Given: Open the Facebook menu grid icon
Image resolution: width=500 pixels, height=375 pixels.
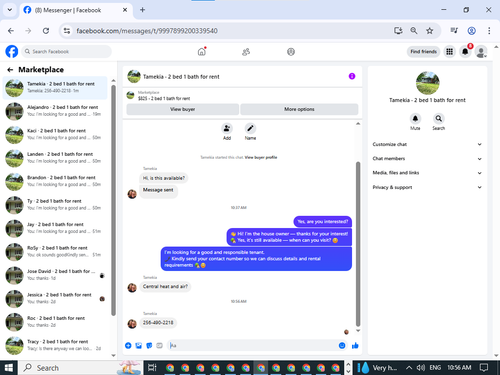Looking at the screenshot, I should 450,52.
